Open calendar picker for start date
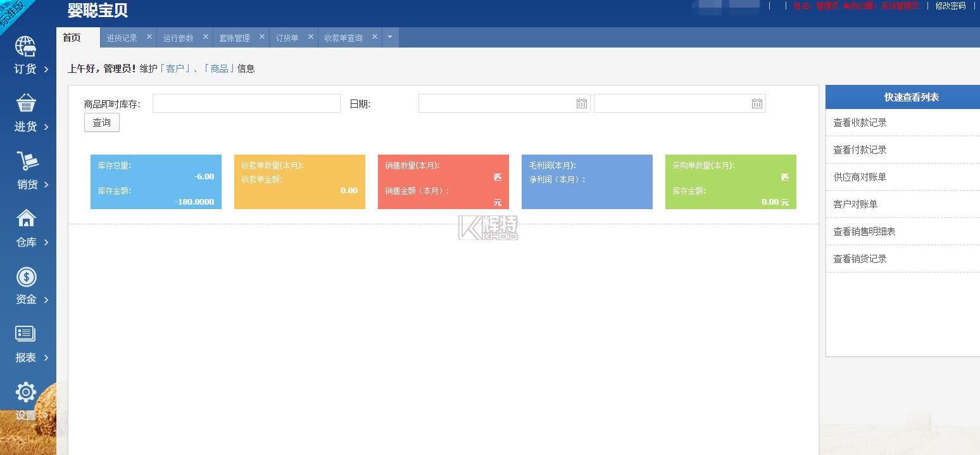The height and width of the screenshot is (455, 980). pos(581,103)
